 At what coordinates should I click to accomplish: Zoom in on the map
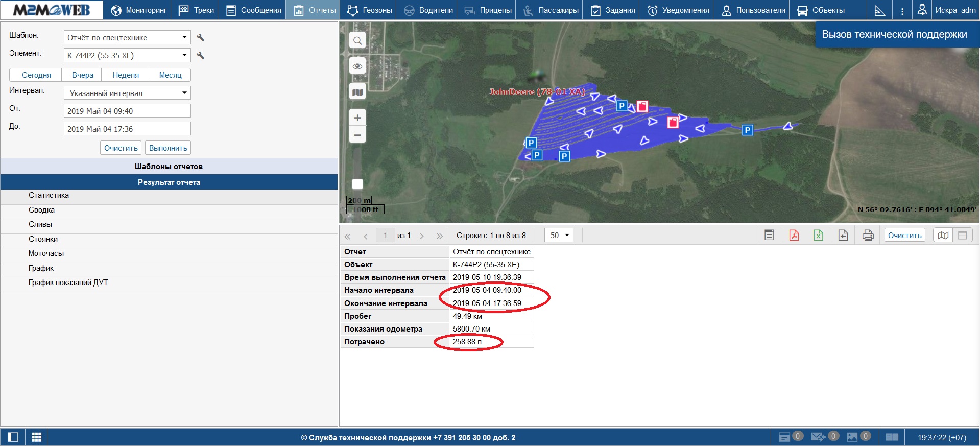click(357, 118)
